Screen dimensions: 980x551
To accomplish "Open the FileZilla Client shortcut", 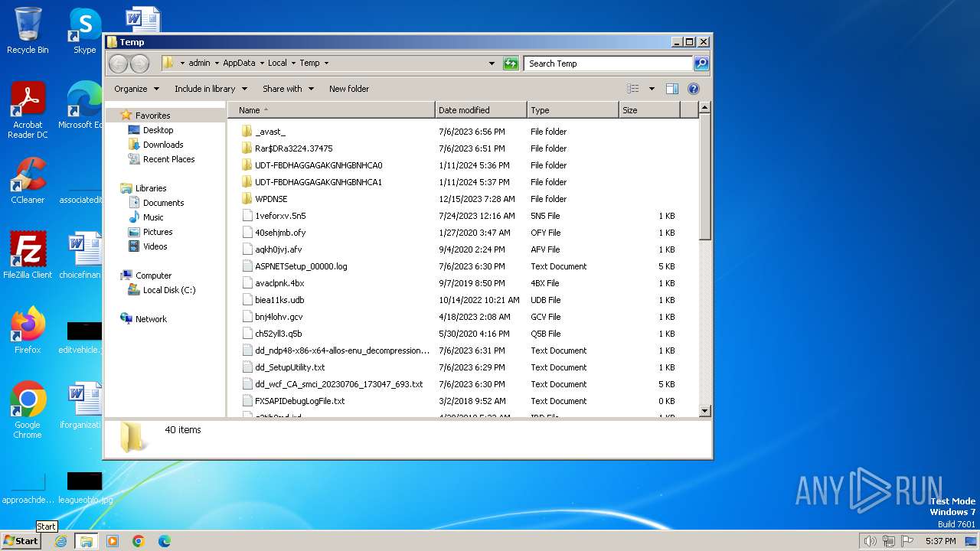I will coord(28,255).
